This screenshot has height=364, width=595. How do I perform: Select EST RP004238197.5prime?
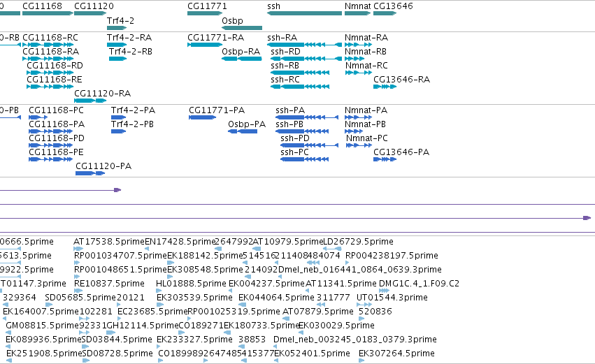(x=392, y=256)
